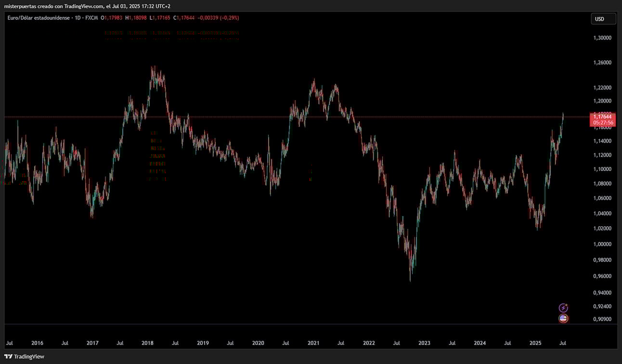Click the 0,96000 price axis label
The width and height of the screenshot is (622, 364).
click(602, 276)
